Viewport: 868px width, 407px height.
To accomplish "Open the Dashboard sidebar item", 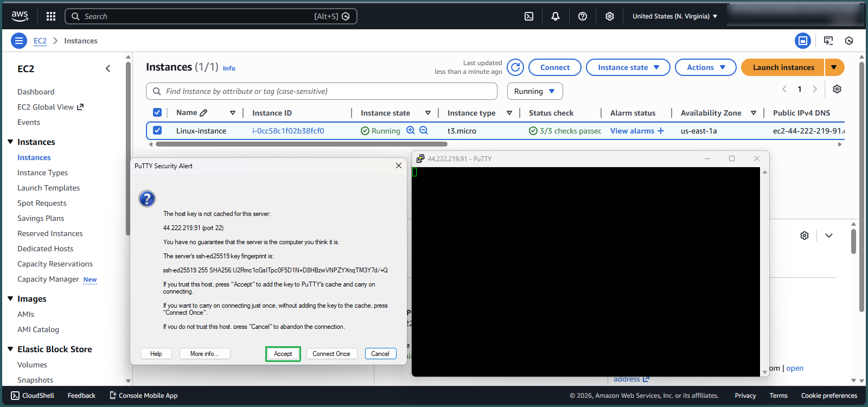I will (x=36, y=92).
